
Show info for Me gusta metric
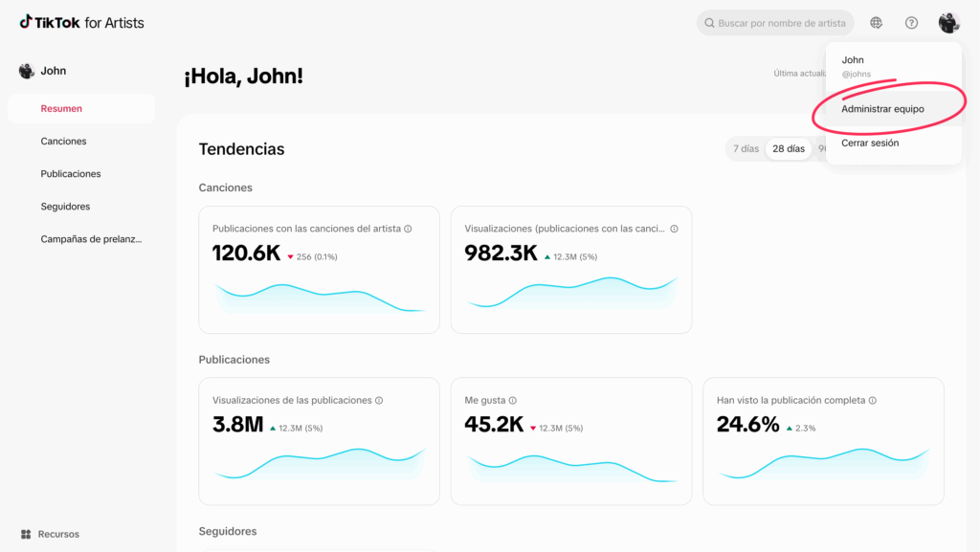[513, 401]
